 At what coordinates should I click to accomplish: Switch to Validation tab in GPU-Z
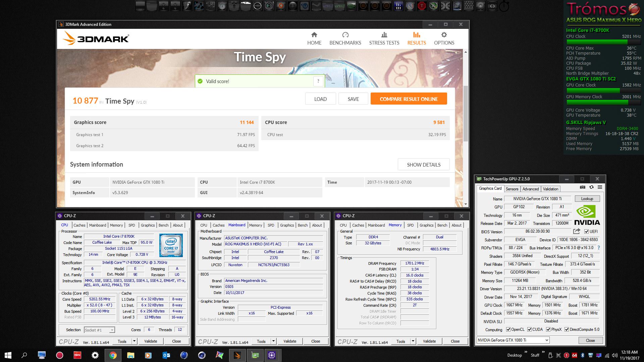pos(550,189)
